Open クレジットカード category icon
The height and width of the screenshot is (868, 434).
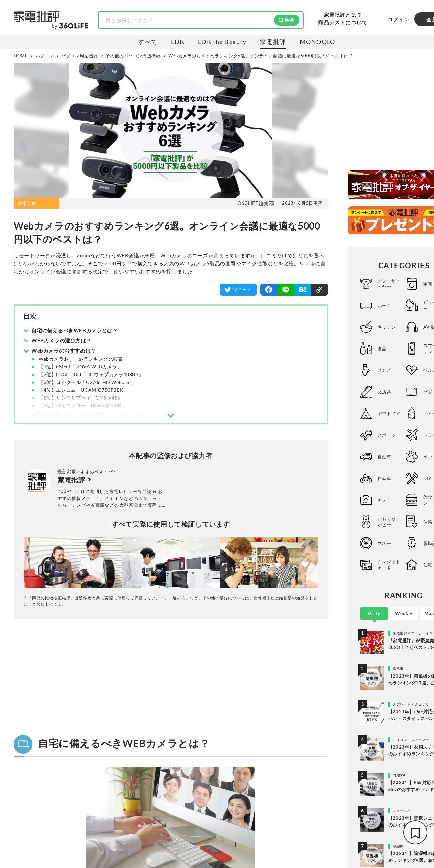[366, 565]
